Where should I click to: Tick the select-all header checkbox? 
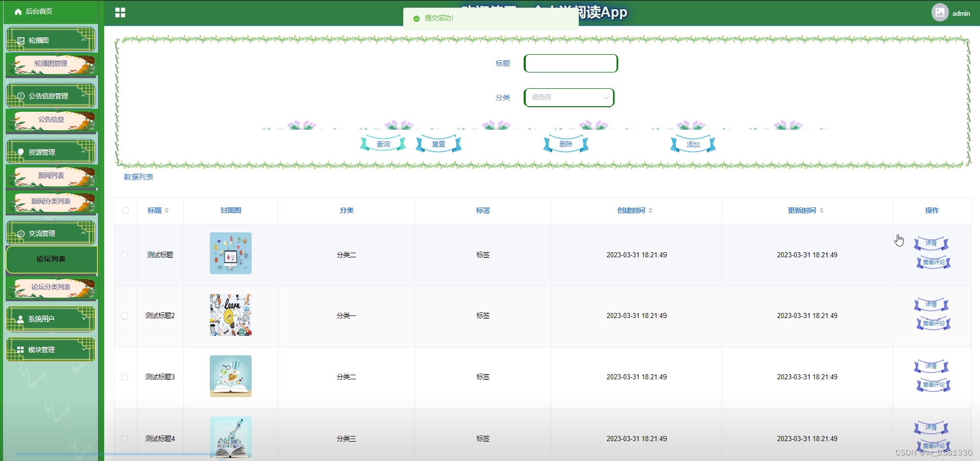tap(126, 210)
